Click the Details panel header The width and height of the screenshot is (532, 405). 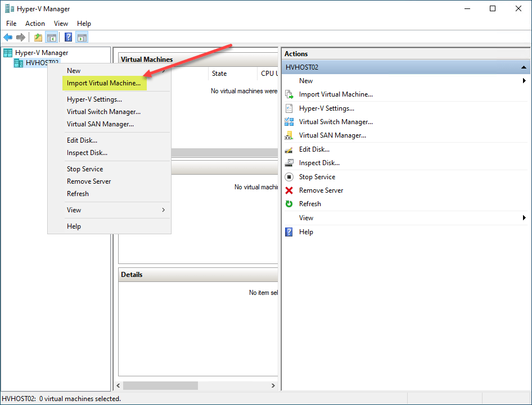coord(198,275)
